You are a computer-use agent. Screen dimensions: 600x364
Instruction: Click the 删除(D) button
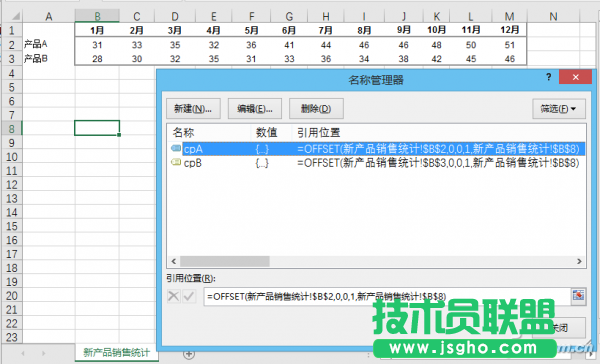[316, 109]
